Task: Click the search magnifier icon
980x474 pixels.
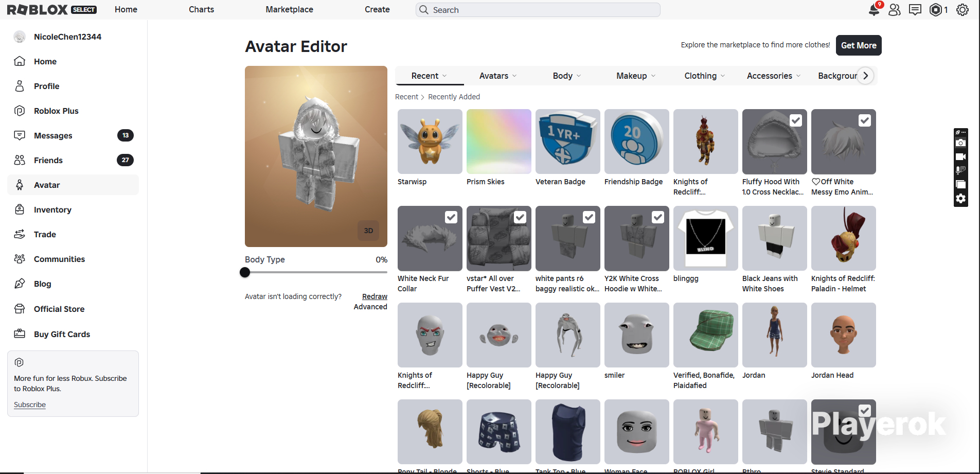Action: (x=424, y=10)
